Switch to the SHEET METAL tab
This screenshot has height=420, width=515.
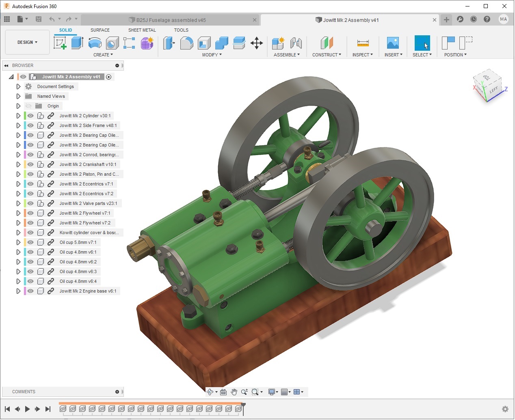pyautogui.click(x=142, y=30)
